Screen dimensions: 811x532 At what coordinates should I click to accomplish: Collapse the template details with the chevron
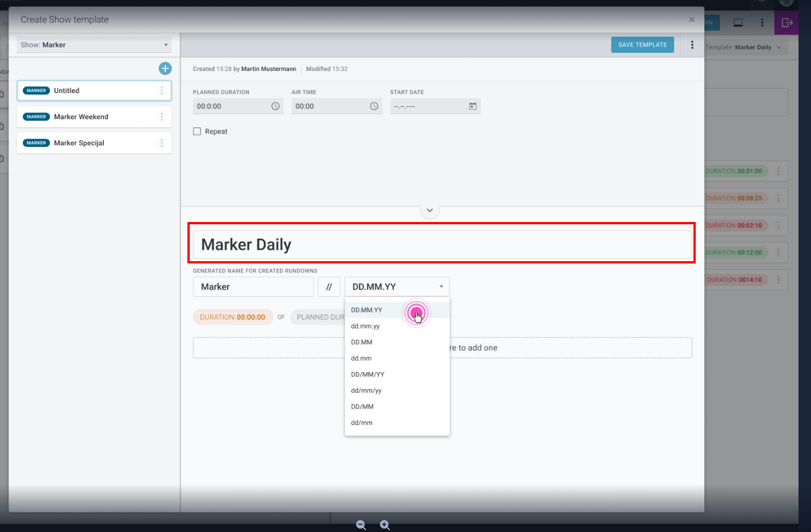click(x=430, y=210)
